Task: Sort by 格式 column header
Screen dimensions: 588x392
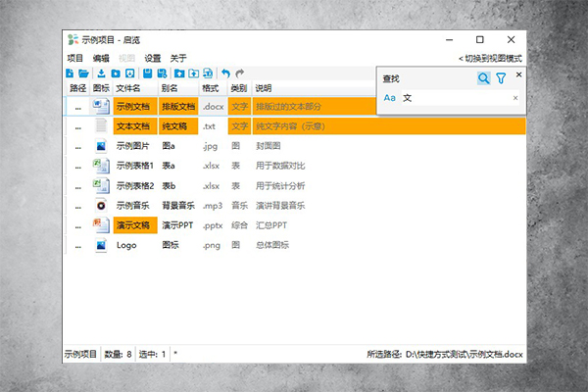Action: point(213,88)
